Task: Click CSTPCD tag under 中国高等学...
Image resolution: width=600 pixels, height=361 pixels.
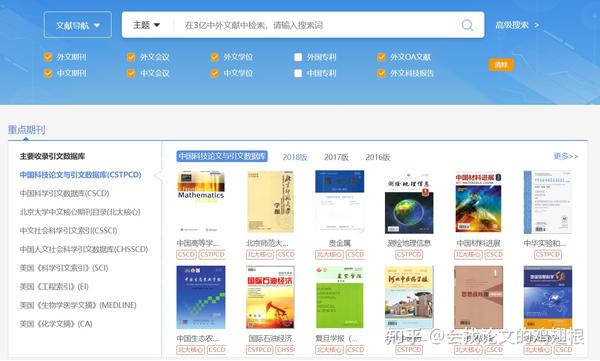Action: [x=212, y=255]
